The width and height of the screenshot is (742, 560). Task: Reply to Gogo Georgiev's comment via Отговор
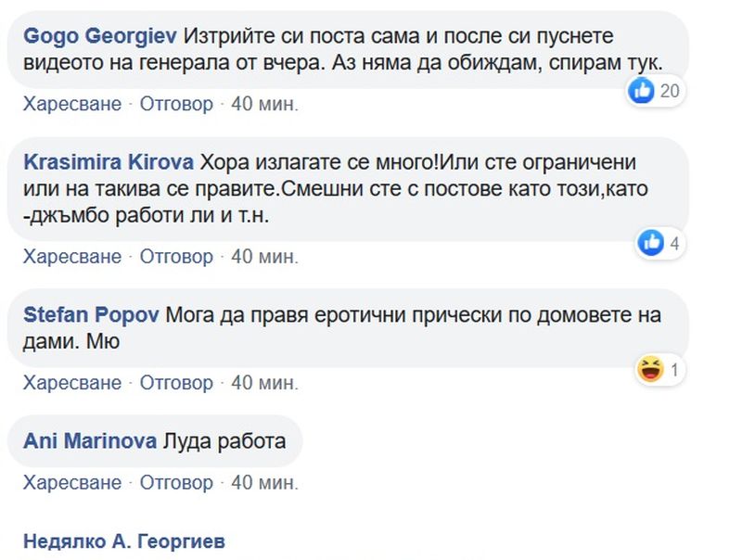(176, 104)
